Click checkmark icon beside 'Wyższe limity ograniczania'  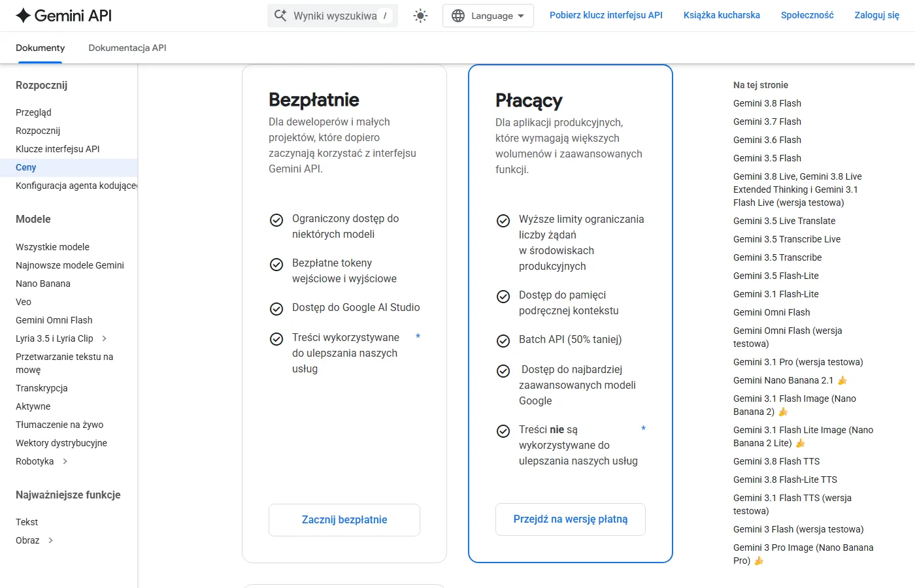point(503,221)
